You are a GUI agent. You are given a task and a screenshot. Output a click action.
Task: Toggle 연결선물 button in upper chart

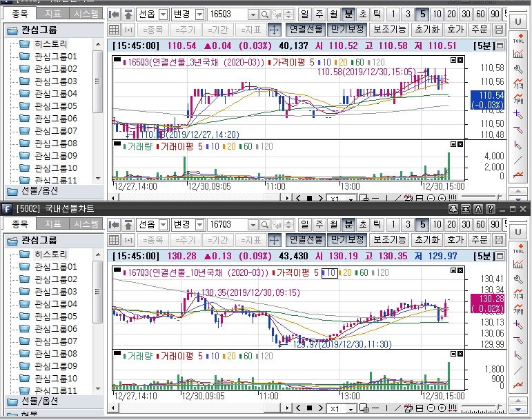click(x=304, y=30)
